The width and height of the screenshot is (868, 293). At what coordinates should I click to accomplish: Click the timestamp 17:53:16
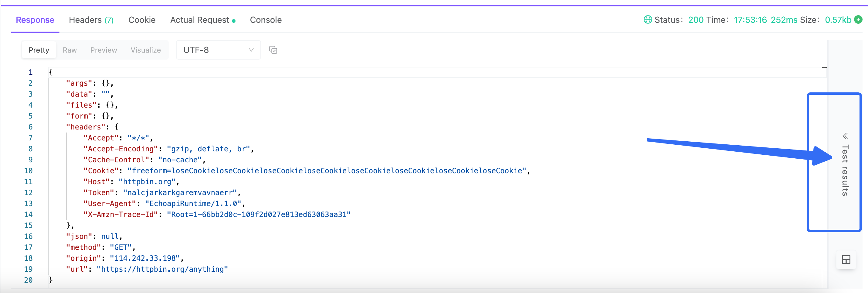coord(751,20)
